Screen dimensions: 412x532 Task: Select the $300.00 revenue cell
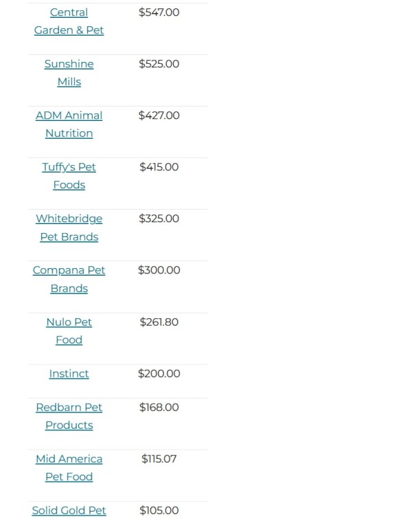pyautogui.click(x=159, y=270)
